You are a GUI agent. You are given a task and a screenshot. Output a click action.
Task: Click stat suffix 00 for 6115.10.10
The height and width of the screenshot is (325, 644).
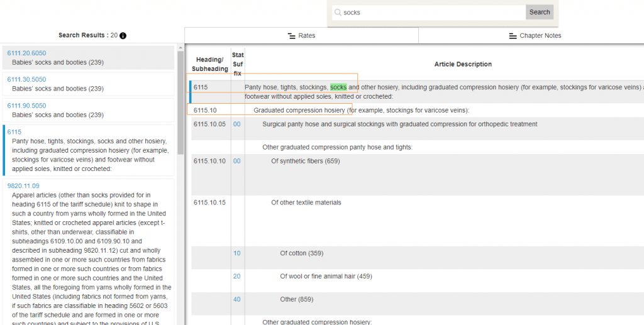pyautogui.click(x=237, y=161)
